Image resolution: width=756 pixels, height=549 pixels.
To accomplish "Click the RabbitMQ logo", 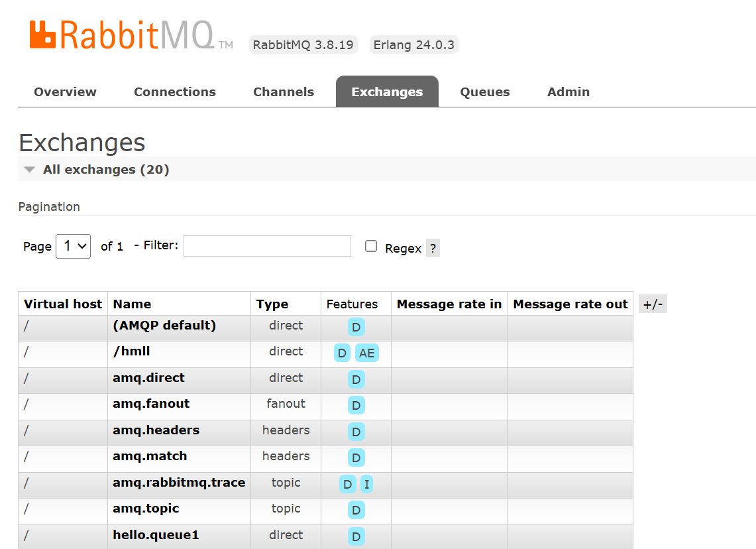I will click(130, 35).
